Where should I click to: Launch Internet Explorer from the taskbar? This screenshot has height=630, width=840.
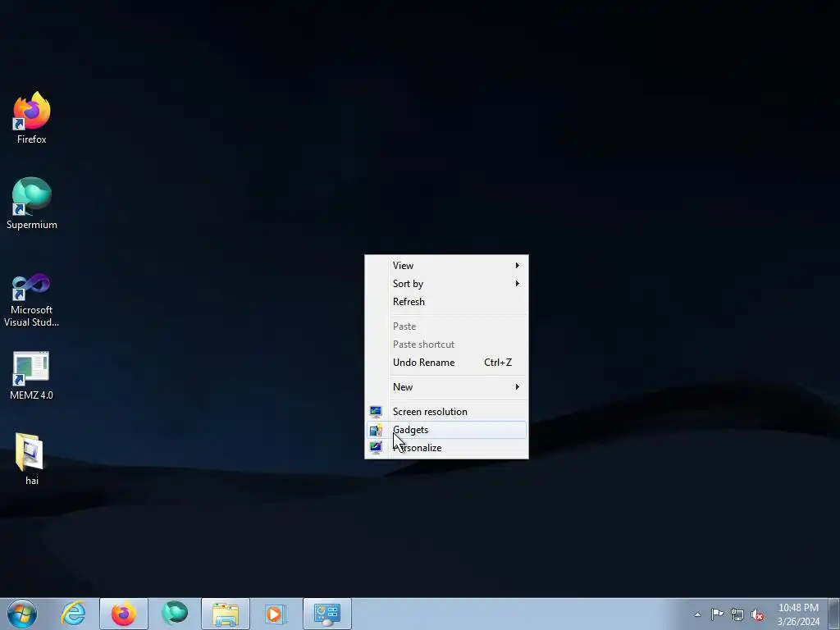point(73,614)
